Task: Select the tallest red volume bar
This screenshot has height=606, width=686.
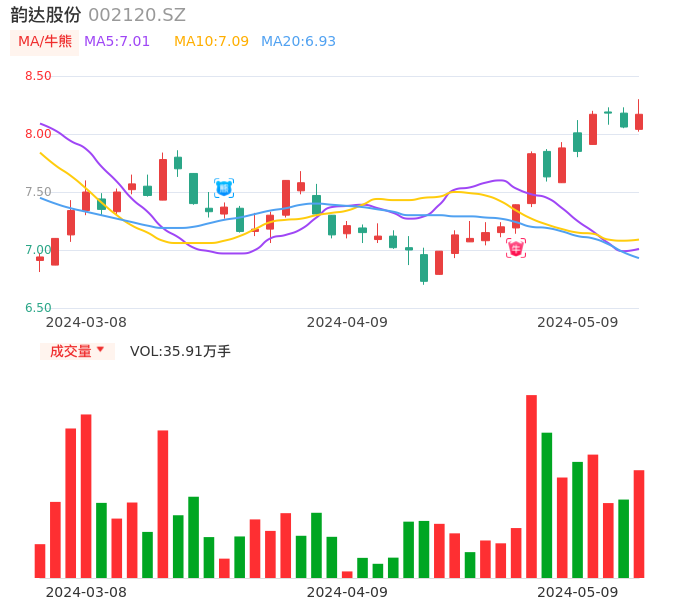Action: (x=531, y=486)
